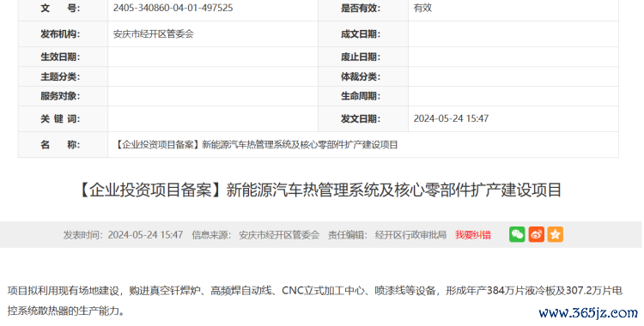Click 责任编辑 经开区行政审批局 text
This screenshot has width=644, height=326.
387,235
